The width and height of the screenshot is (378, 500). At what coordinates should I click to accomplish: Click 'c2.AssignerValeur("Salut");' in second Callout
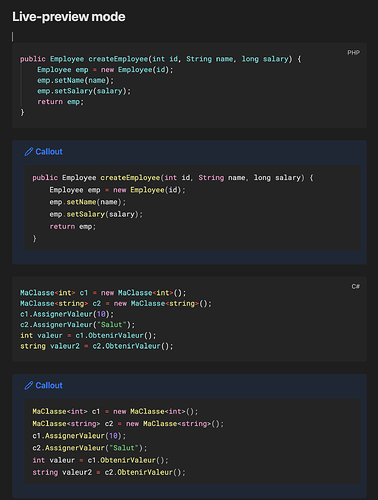pyautogui.click(x=90, y=448)
